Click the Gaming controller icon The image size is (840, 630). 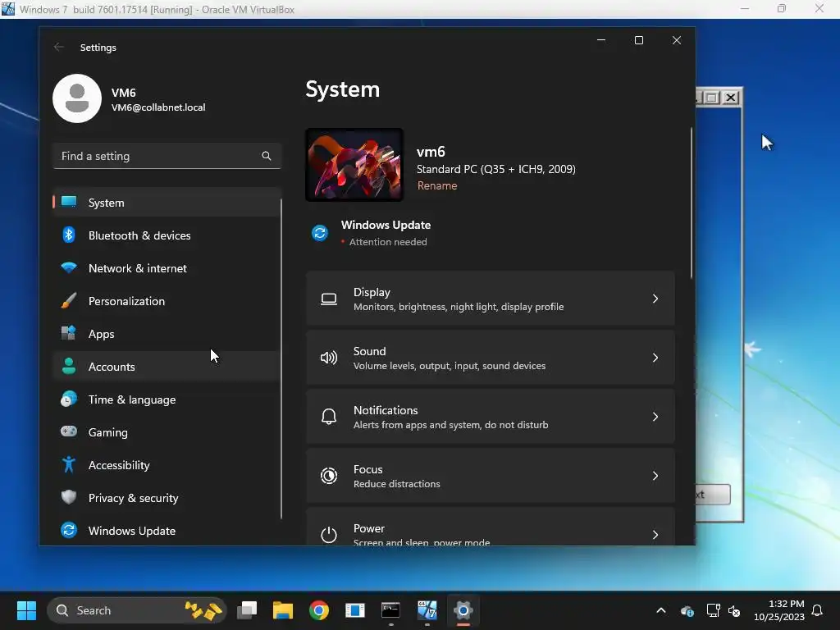69,431
